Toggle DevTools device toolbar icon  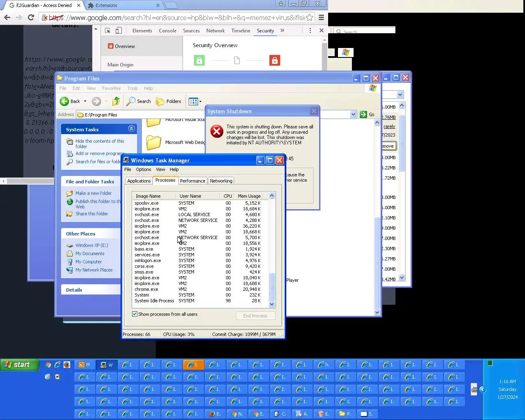(x=119, y=31)
